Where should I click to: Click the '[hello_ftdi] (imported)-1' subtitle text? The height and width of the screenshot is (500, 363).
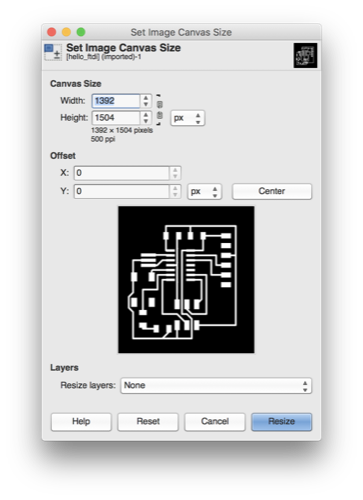click(104, 57)
